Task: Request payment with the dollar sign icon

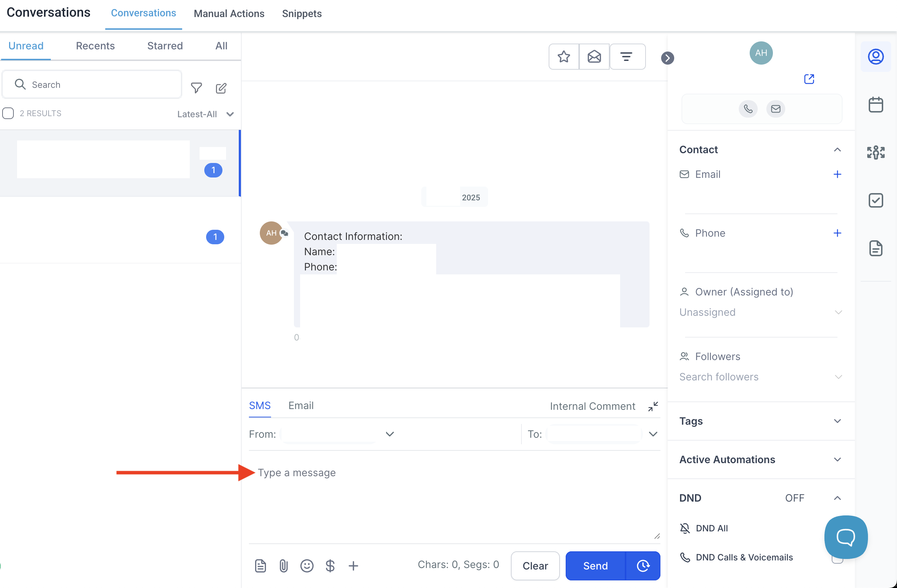Action: pyautogui.click(x=330, y=565)
